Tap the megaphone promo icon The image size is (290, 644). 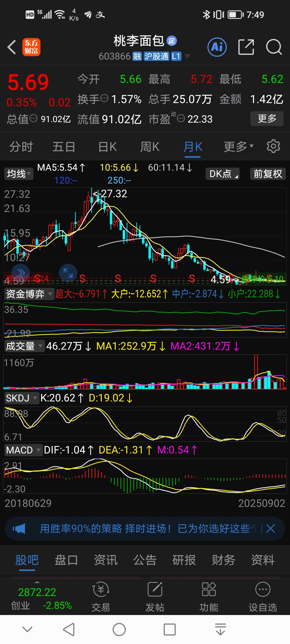(x=19, y=529)
